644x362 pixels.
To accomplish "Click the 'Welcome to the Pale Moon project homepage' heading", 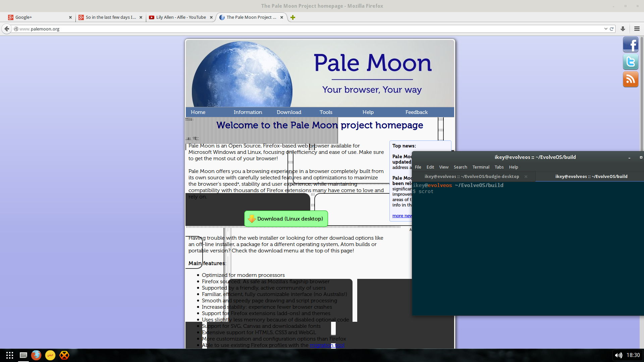I will [x=320, y=125].
